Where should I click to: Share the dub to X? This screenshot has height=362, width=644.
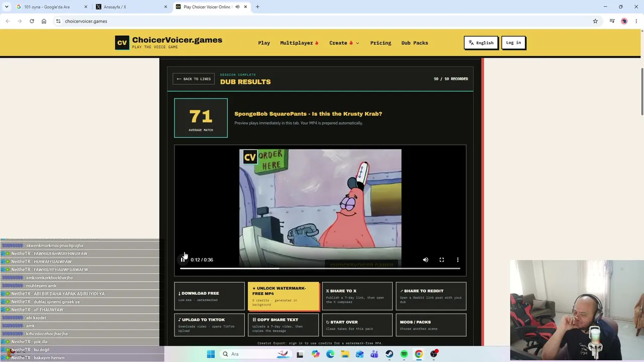(x=357, y=296)
